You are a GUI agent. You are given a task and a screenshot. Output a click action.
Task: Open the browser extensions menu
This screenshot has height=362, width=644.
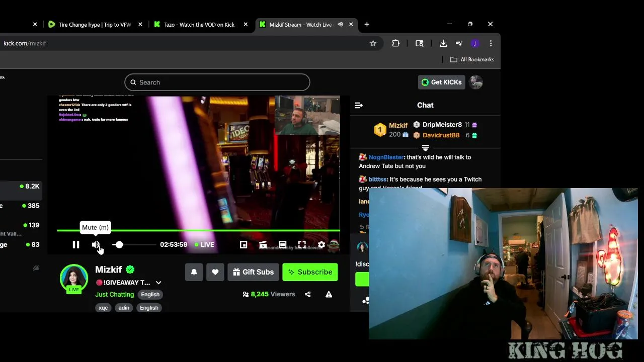396,43
